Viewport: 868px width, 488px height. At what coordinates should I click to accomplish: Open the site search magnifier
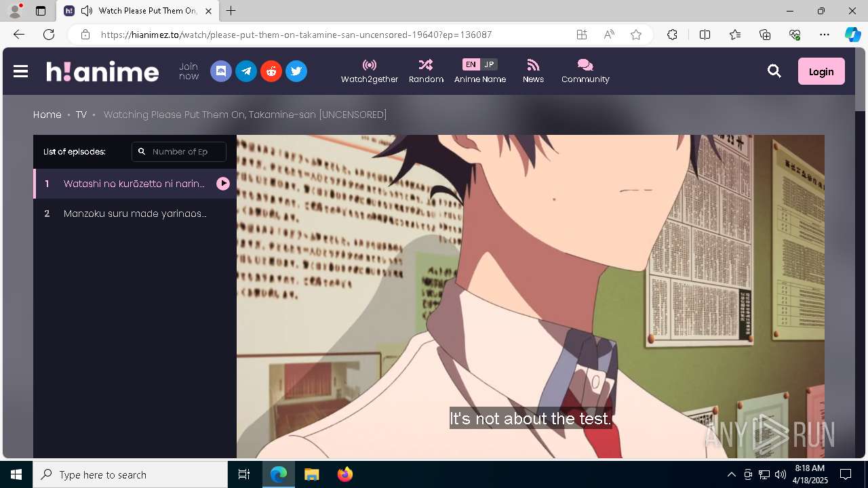coord(774,71)
